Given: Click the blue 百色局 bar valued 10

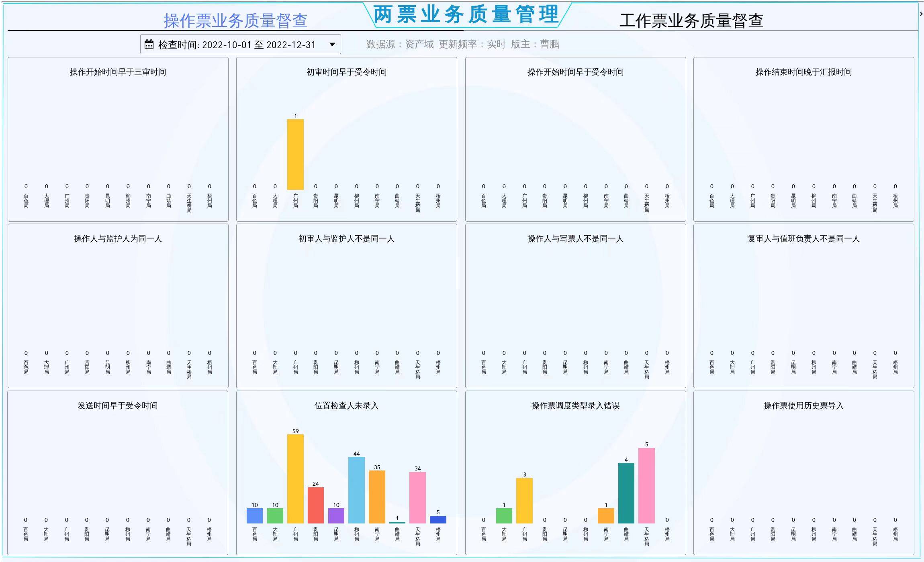Looking at the screenshot, I should [x=254, y=515].
